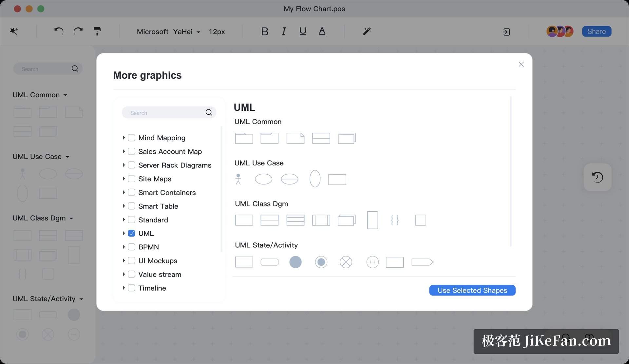The height and width of the screenshot is (364, 629).
Task: Select Timeline in the category list
Action: 152,288
